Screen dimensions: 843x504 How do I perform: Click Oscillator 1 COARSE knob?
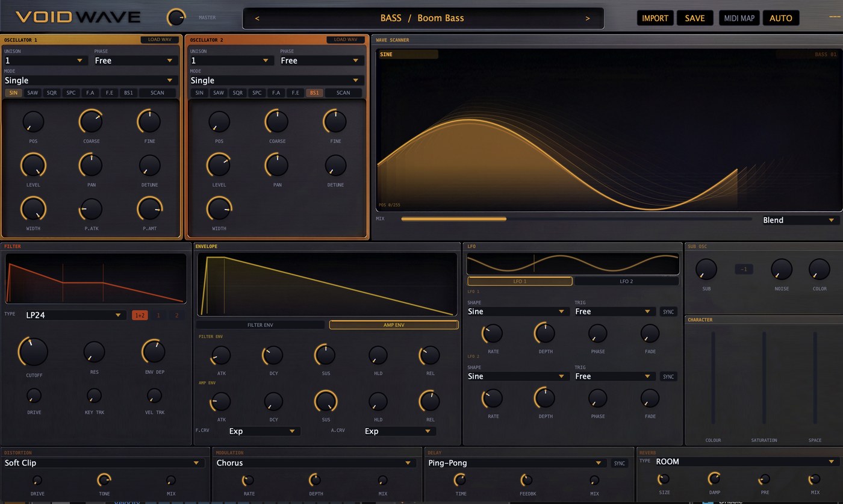tap(91, 122)
